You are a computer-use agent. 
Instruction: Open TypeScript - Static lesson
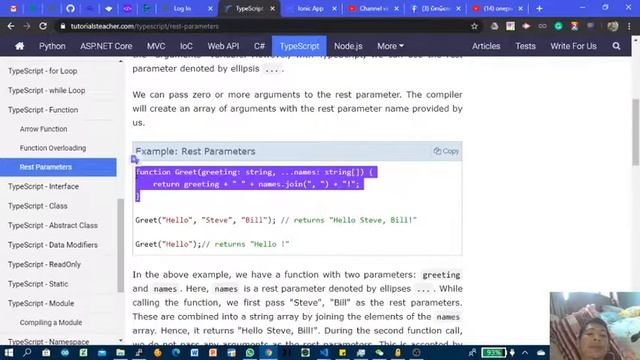(38, 284)
